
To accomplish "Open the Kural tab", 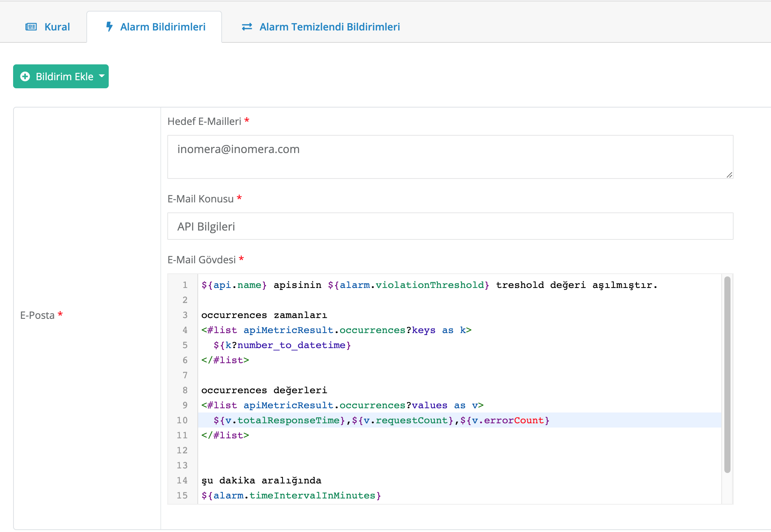I will (47, 27).
